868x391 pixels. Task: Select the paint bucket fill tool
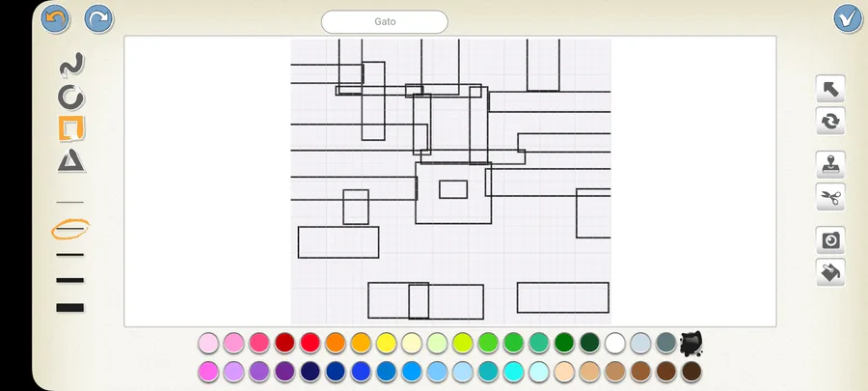pyautogui.click(x=830, y=272)
